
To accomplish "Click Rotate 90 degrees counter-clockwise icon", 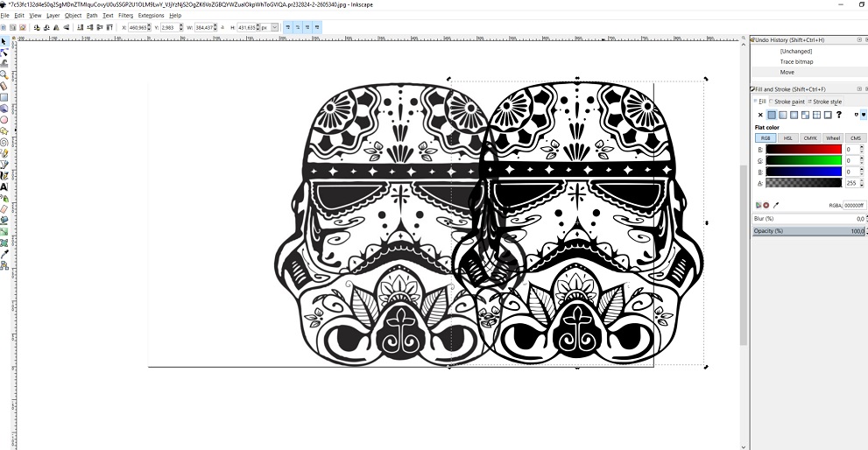I will 37,27.
